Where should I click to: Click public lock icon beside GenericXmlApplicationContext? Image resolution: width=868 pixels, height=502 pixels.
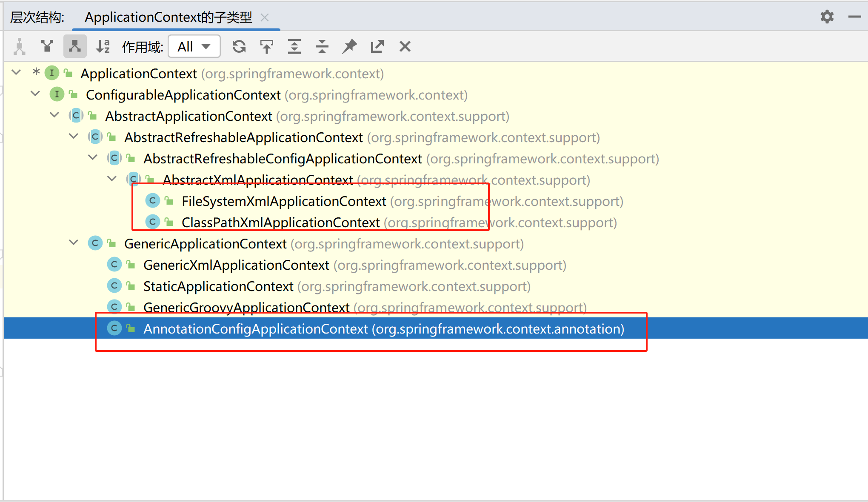(x=131, y=264)
